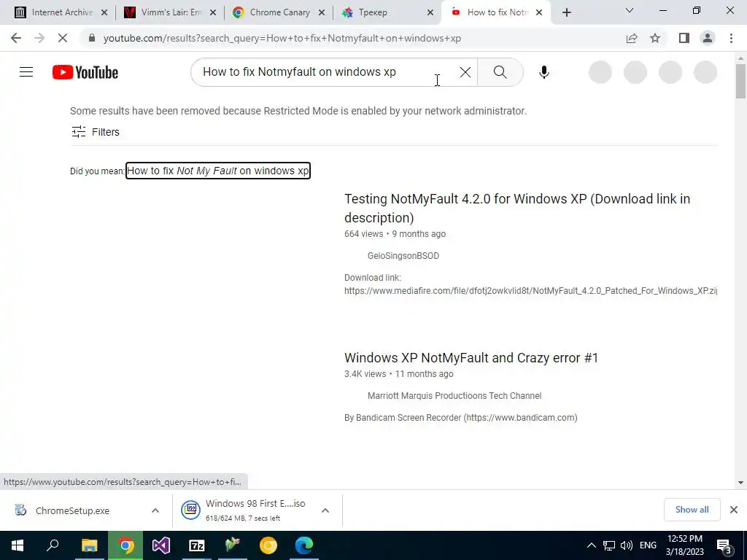This screenshot has height=560, width=747.
Task: Open the Windows Start menu
Action: (x=18, y=545)
